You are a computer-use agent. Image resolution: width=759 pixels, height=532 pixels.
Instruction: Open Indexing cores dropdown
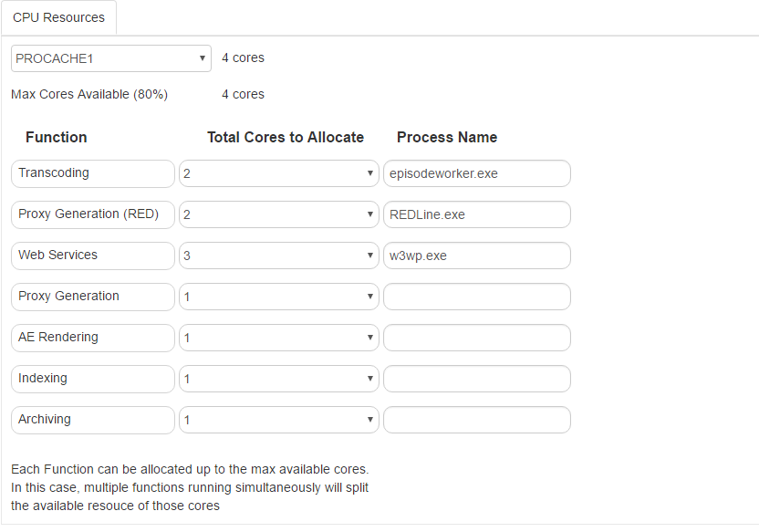(279, 379)
